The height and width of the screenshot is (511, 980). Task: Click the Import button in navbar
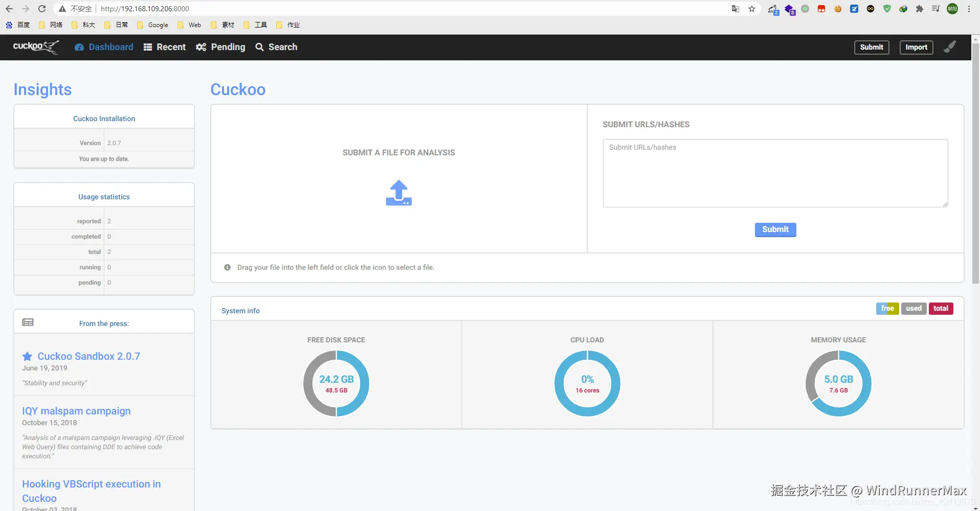pyautogui.click(x=916, y=47)
